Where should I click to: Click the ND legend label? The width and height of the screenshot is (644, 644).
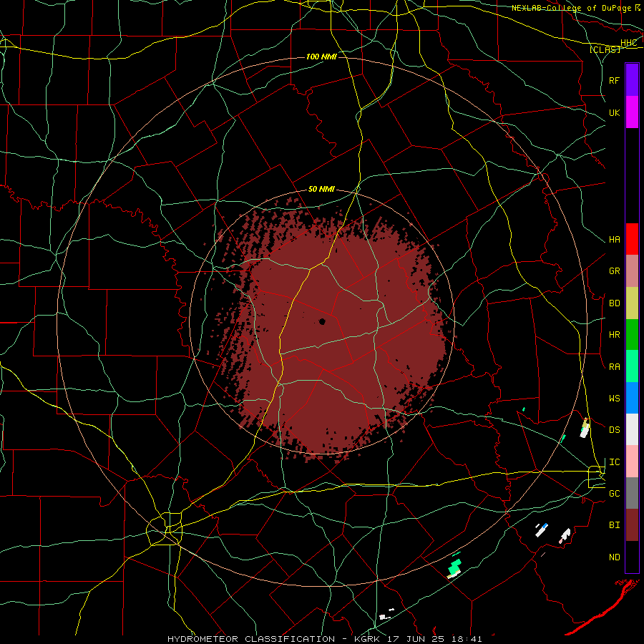pos(614,557)
